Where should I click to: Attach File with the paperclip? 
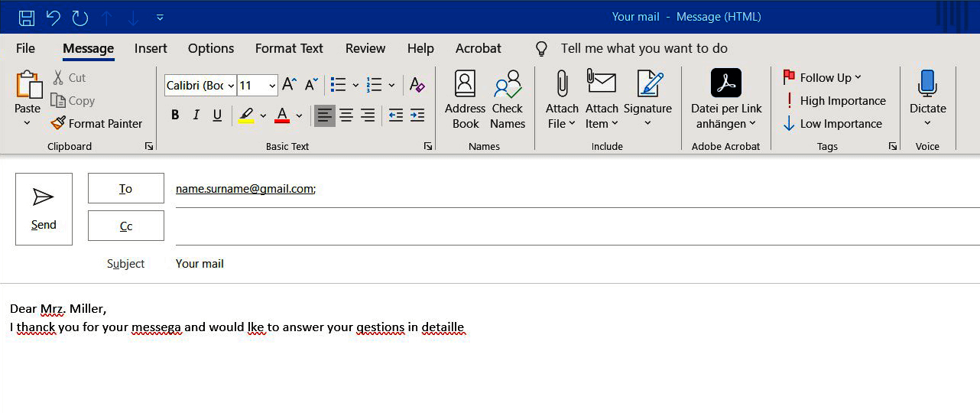coord(562,99)
